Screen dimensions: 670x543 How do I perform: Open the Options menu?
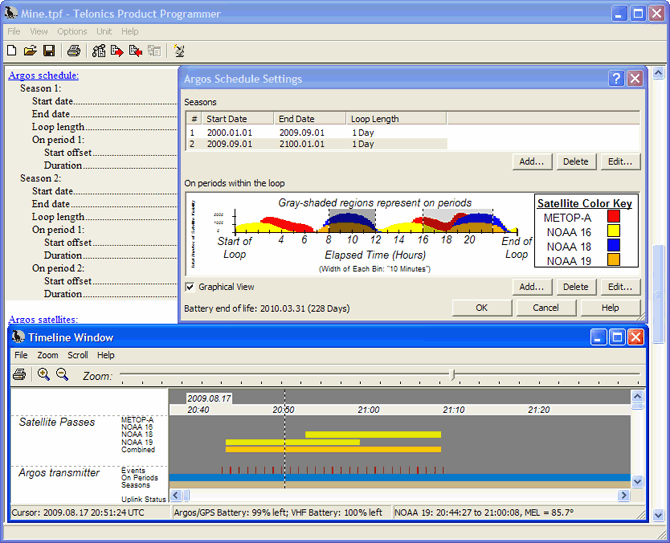pos(72,31)
